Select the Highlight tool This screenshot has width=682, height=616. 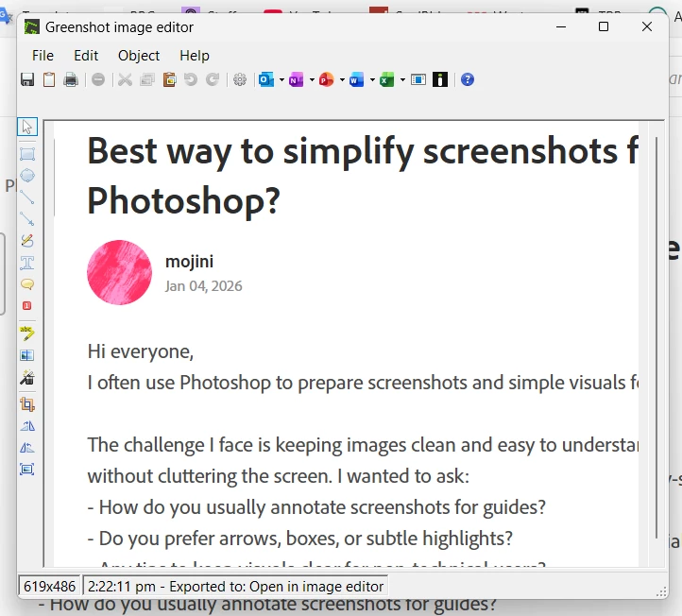click(x=27, y=334)
